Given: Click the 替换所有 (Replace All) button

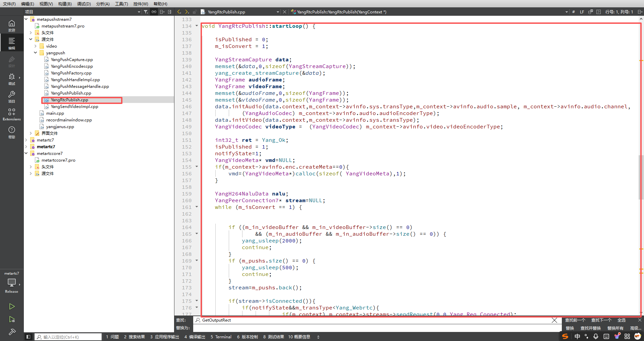Looking at the screenshot, I should [615, 328].
